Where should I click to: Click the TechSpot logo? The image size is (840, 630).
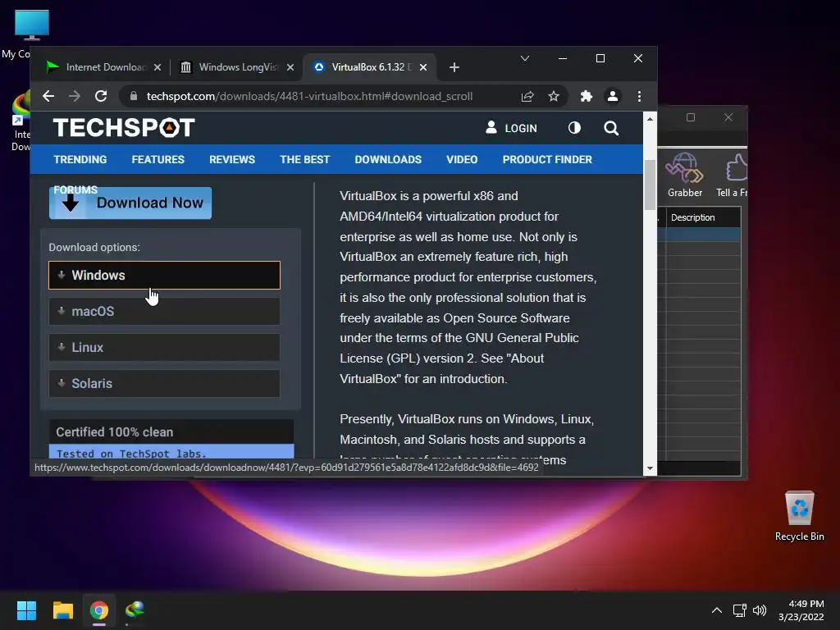point(124,128)
